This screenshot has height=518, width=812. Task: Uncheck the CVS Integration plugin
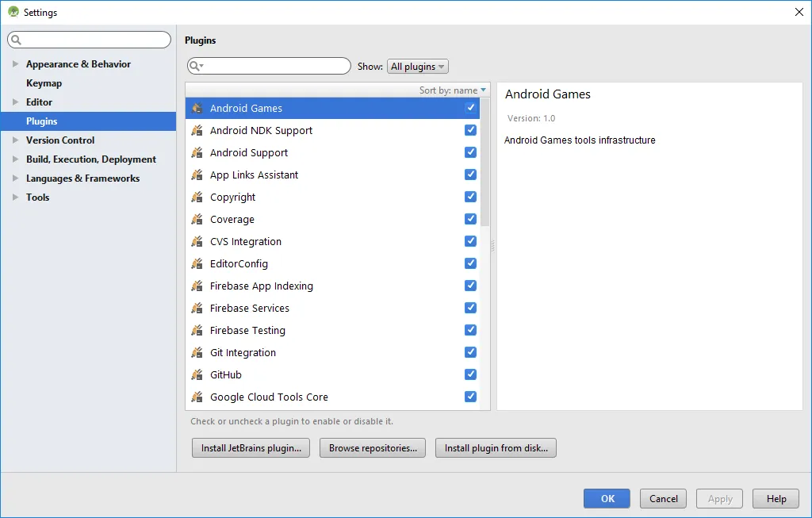[470, 241]
